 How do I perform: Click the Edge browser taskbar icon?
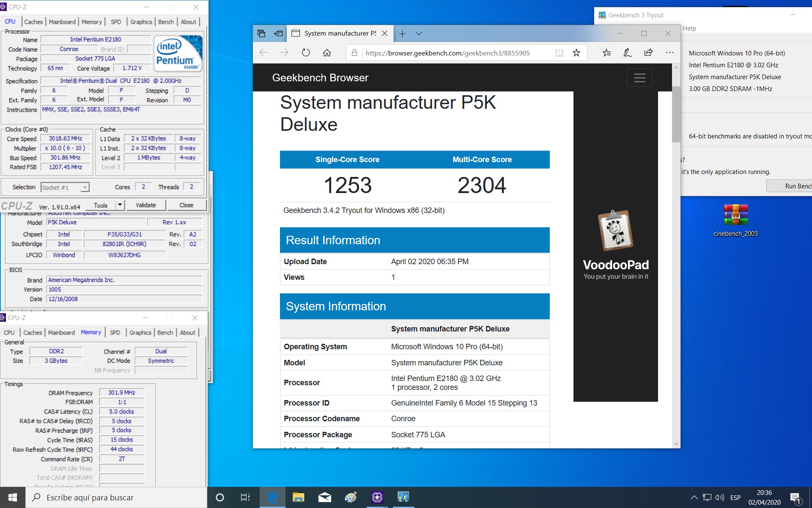272,497
